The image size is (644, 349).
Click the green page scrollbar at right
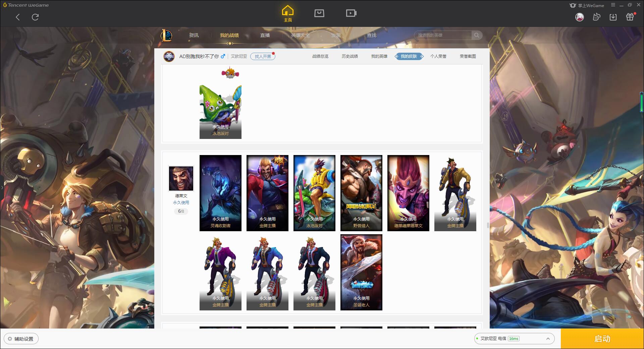coord(642,102)
